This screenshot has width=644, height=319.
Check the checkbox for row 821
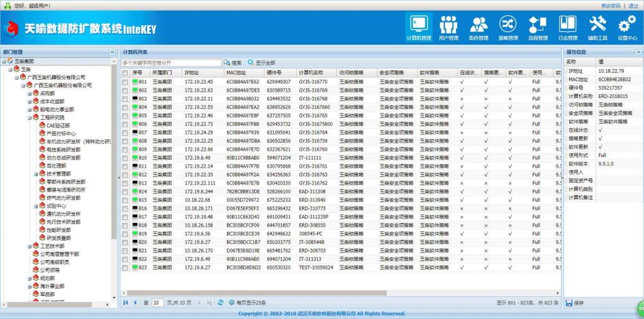[125, 251]
